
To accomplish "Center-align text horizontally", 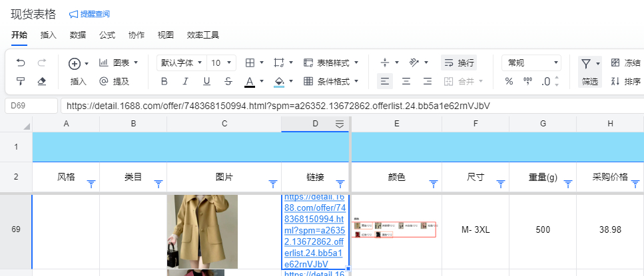I will [406, 81].
